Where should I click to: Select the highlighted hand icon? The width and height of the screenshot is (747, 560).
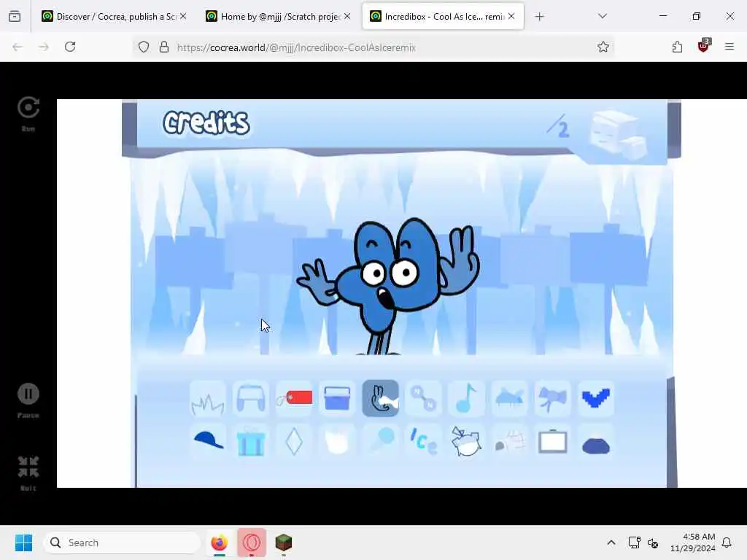coord(380,399)
